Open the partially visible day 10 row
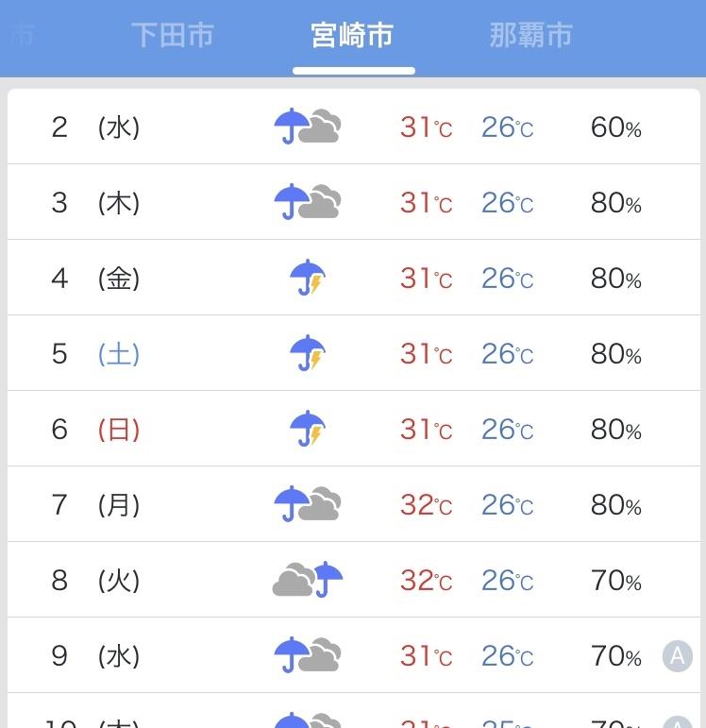This screenshot has width=706, height=728. click(x=354, y=711)
